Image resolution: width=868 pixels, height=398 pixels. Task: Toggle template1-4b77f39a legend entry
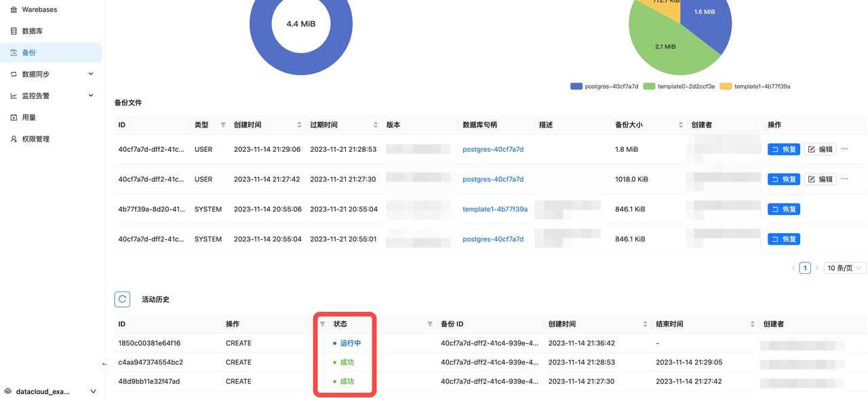tap(755, 87)
